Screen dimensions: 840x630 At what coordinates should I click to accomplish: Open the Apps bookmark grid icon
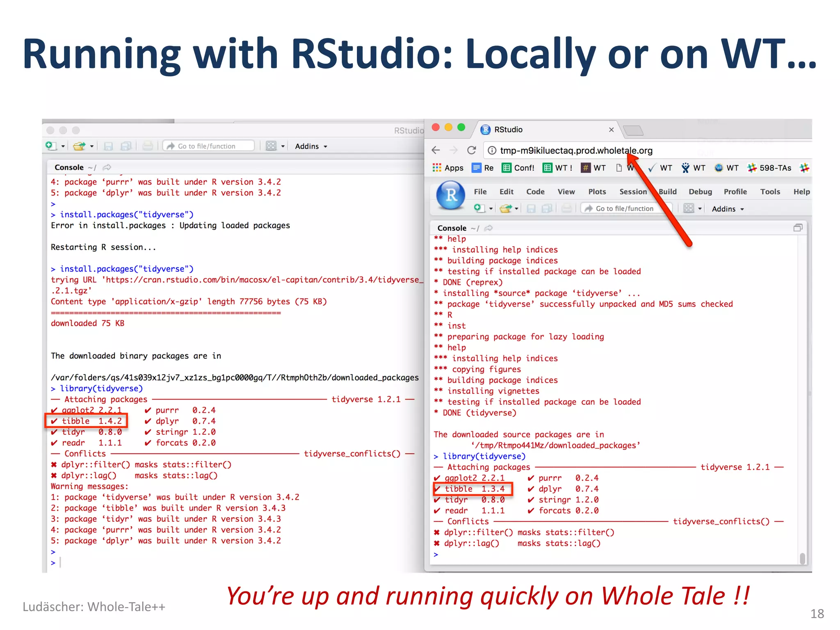[x=437, y=168]
